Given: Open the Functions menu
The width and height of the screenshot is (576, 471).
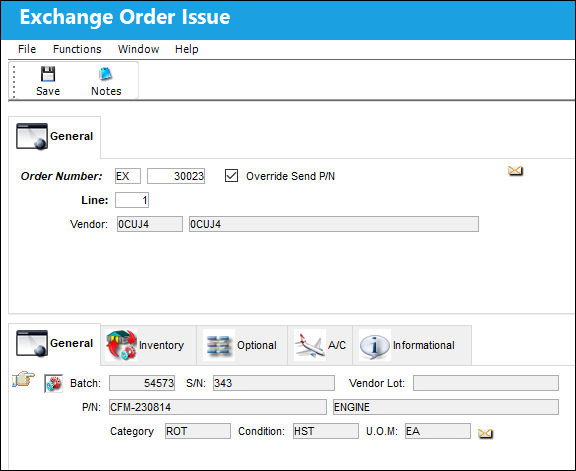Looking at the screenshot, I should tap(77, 49).
